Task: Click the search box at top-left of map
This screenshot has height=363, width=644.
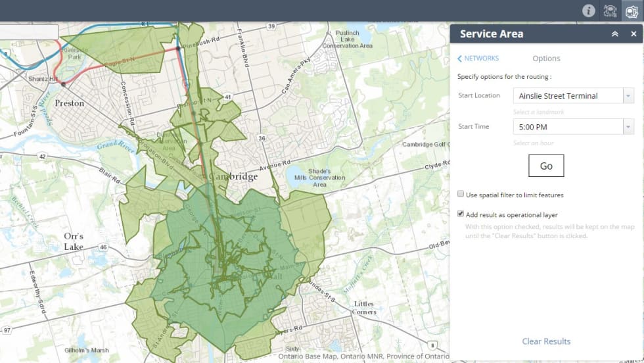Action: click(x=29, y=32)
